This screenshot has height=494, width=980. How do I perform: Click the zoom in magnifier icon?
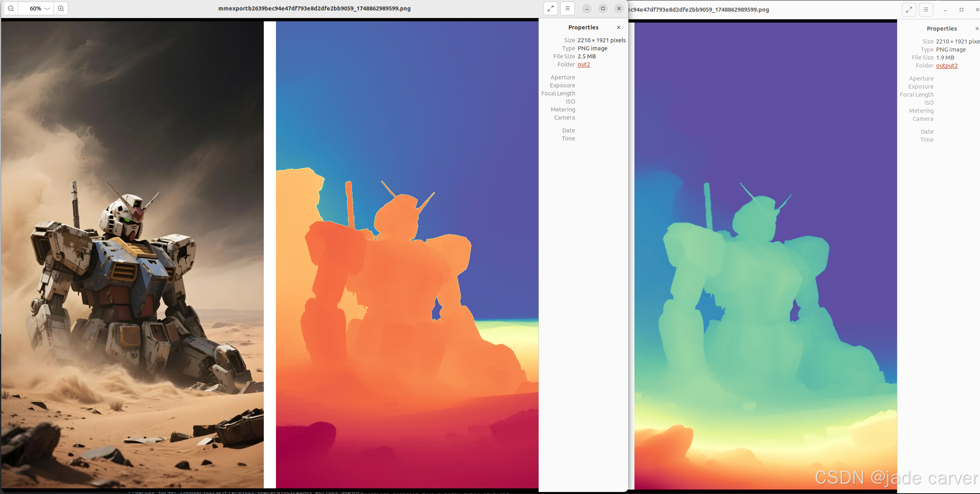(61, 8)
